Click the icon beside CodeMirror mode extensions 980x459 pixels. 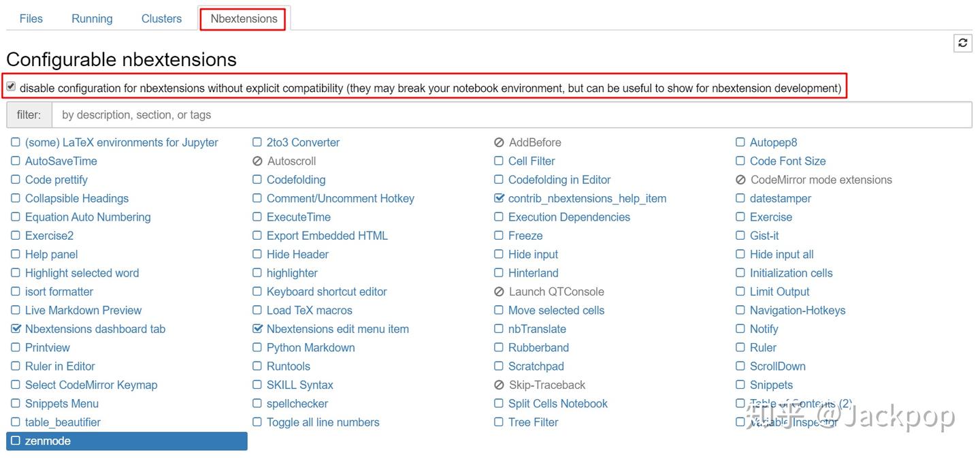[740, 180]
